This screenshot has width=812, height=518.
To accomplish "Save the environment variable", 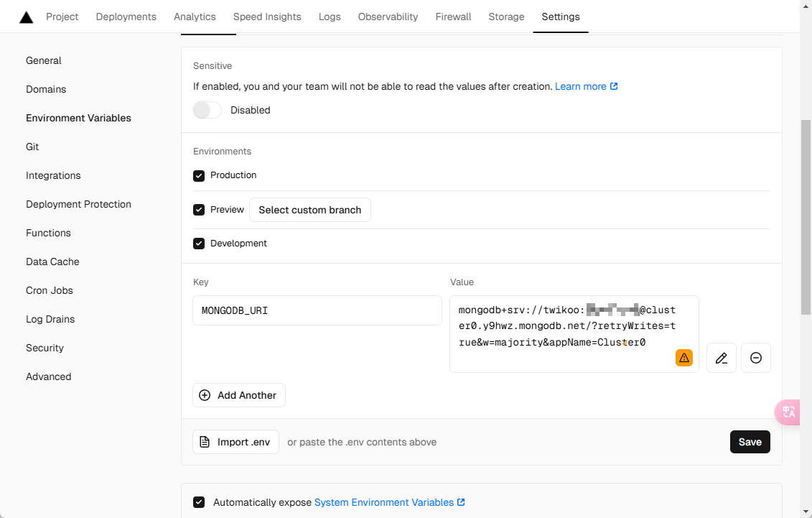I will tap(750, 442).
